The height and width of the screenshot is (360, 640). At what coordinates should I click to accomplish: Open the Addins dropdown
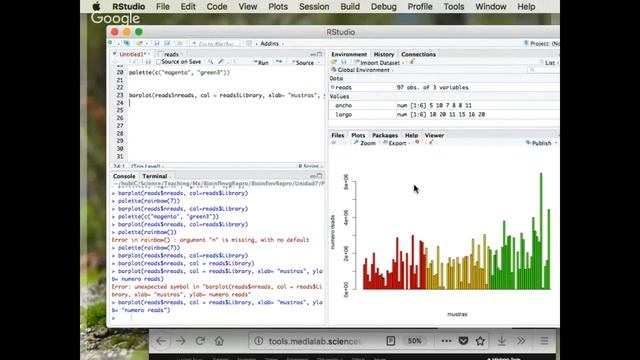(271, 44)
